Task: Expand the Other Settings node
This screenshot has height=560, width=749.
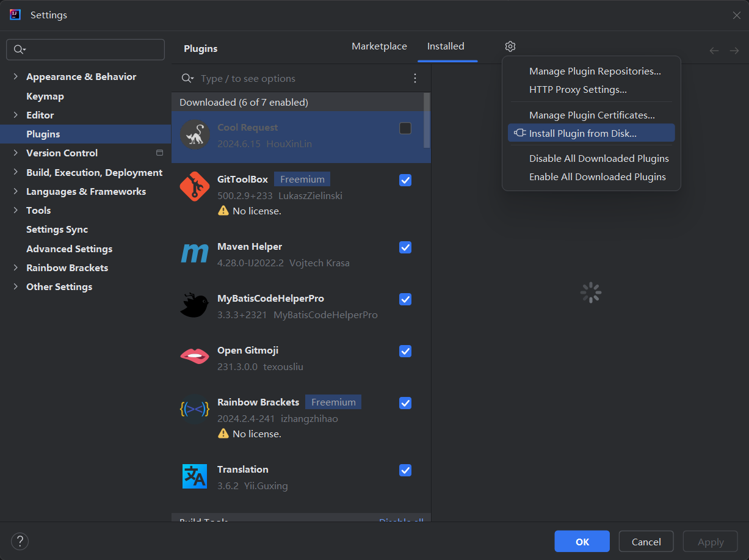Action: coord(16,286)
